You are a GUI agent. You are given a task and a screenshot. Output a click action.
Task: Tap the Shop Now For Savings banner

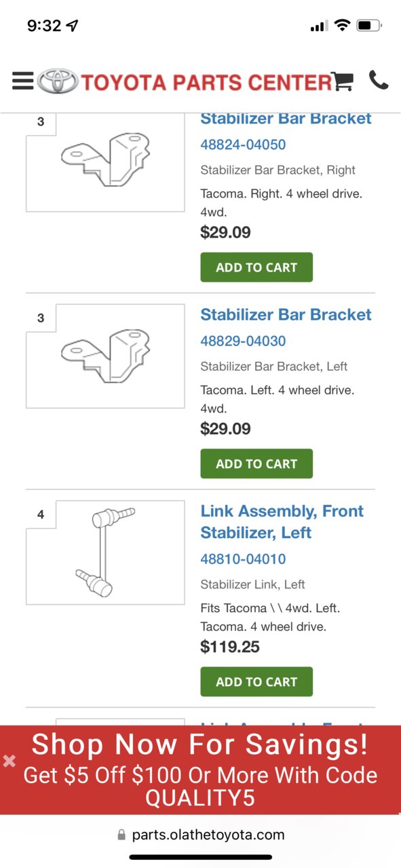click(x=201, y=770)
